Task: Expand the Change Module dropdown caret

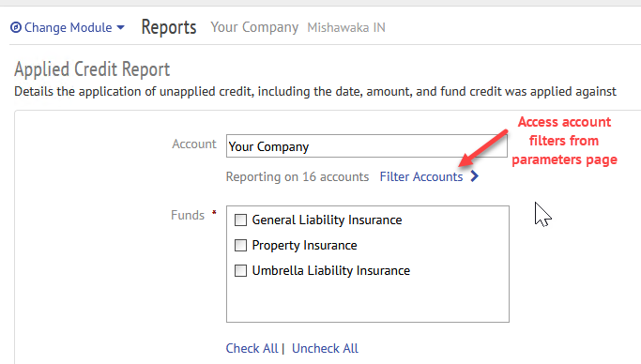Action: [120, 27]
